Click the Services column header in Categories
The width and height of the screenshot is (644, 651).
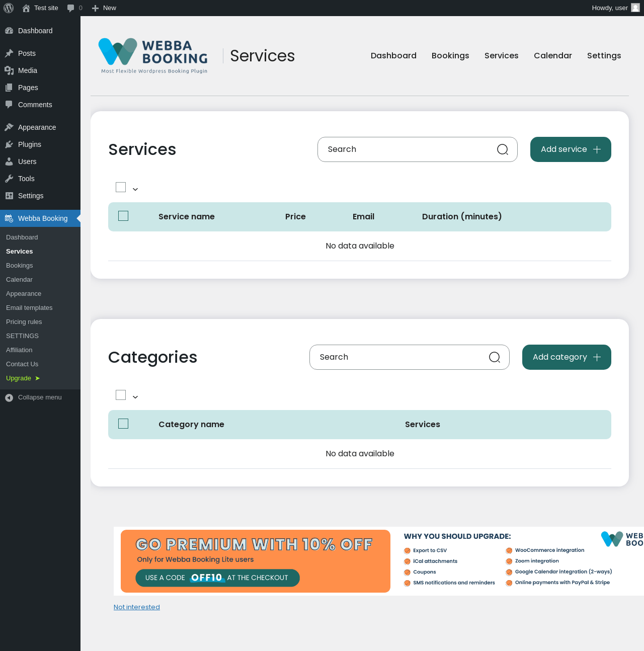[423, 425]
